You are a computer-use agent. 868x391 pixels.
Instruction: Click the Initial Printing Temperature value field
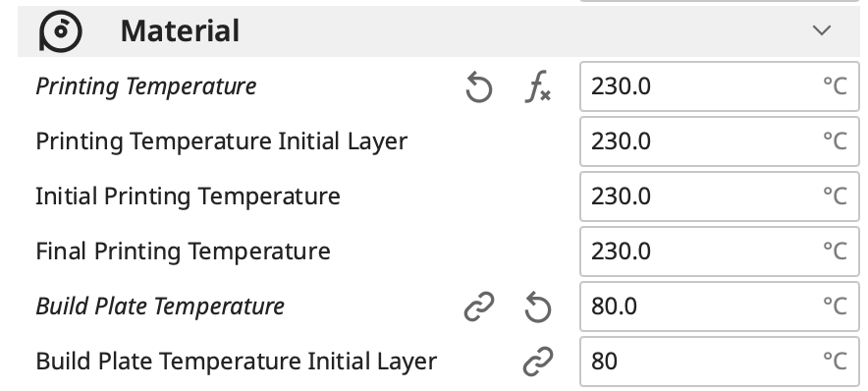coord(719,196)
